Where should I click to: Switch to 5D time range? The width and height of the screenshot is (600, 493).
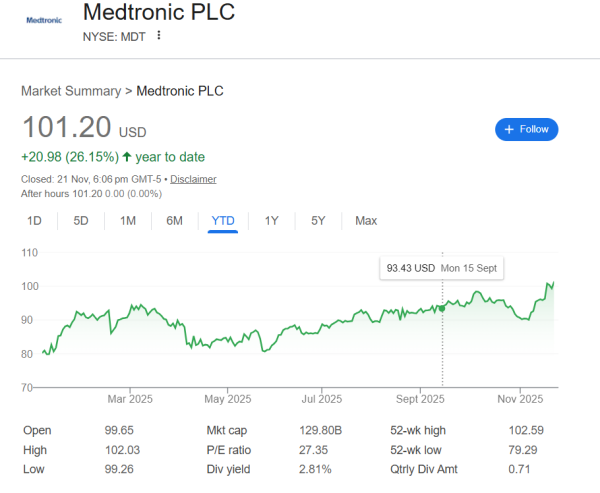[81, 220]
